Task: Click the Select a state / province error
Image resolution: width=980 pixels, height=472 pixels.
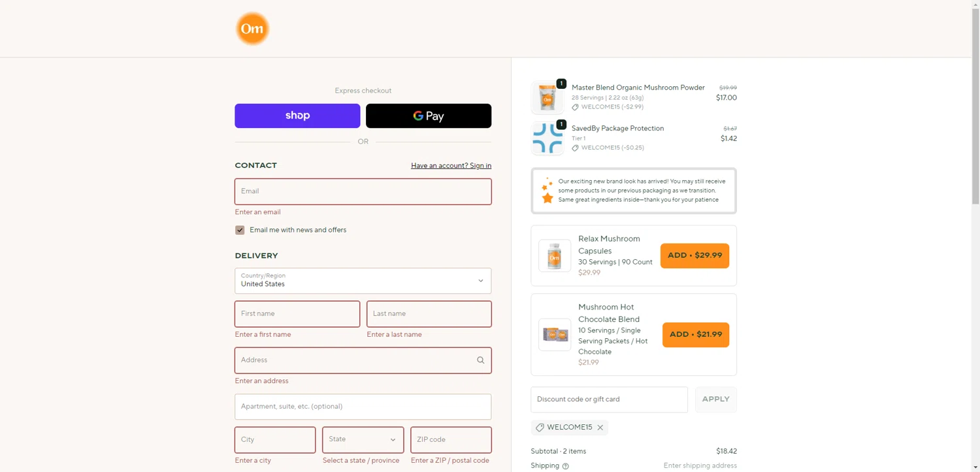Action: [361, 461]
